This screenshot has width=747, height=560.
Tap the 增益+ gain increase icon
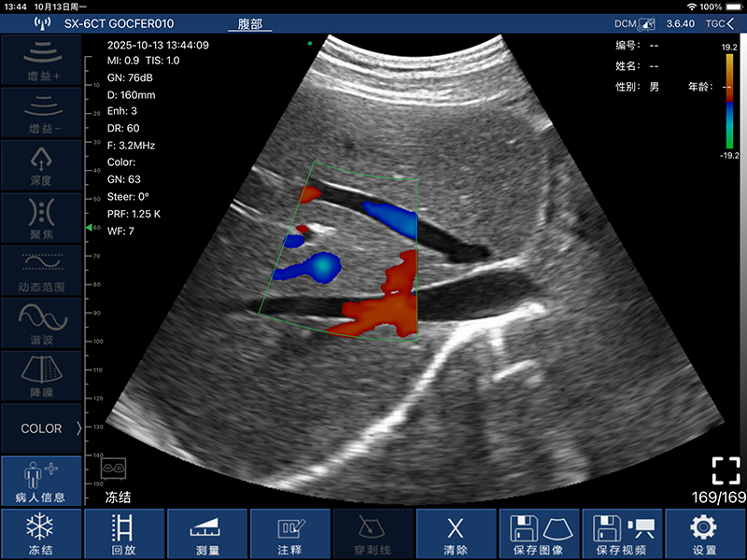(41, 59)
